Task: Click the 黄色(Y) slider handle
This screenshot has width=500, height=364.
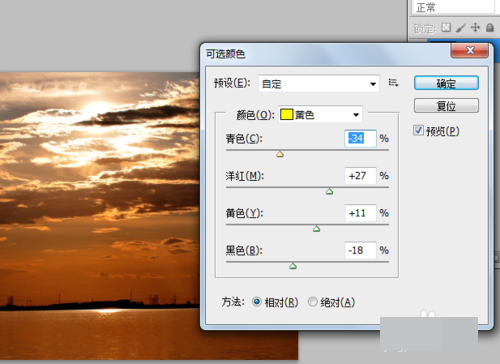Action: [x=316, y=229]
